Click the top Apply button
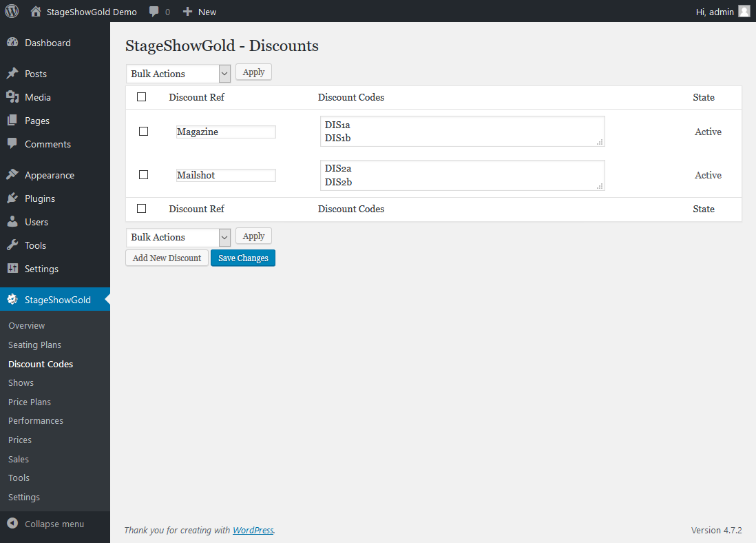The height and width of the screenshot is (543, 756). [253, 72]
